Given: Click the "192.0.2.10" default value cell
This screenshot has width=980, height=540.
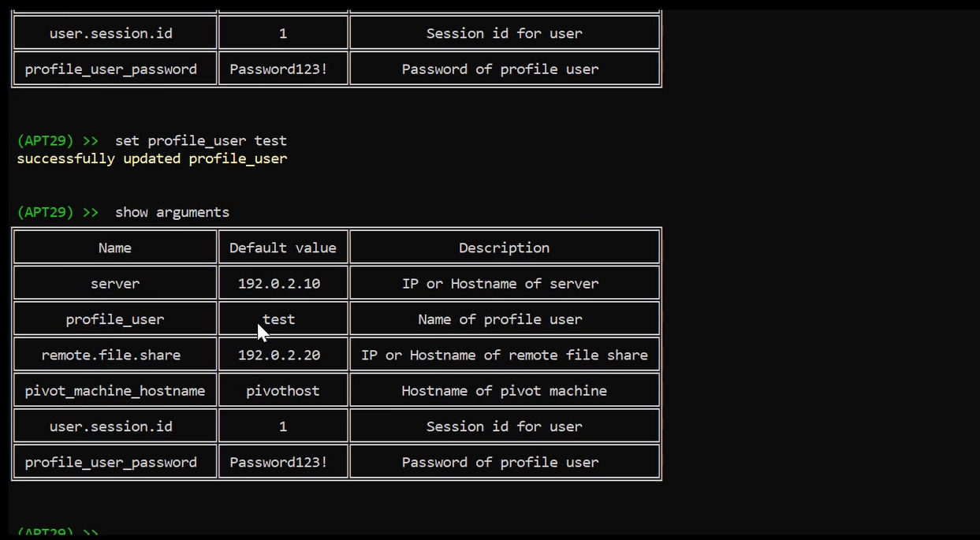Looking at the screenshot, I should click(x=283, y=283).
